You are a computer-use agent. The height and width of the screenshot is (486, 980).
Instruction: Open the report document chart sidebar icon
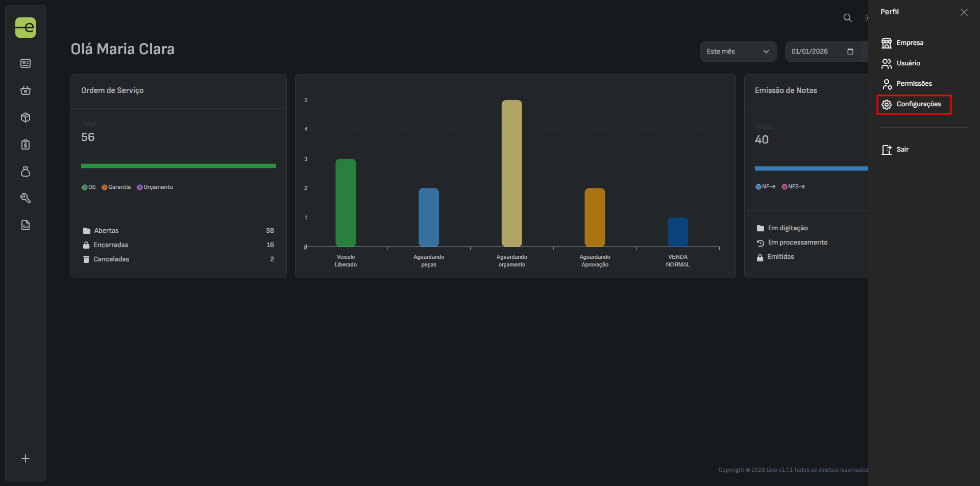(x=26, y=225)
